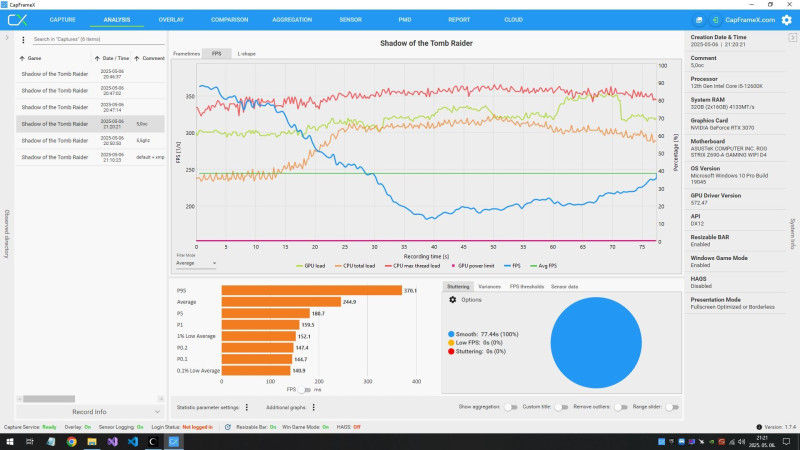Screen dimensions: 800x450
Task: Click the screenshot icon in top bar
Action: [x=698, y=20]
